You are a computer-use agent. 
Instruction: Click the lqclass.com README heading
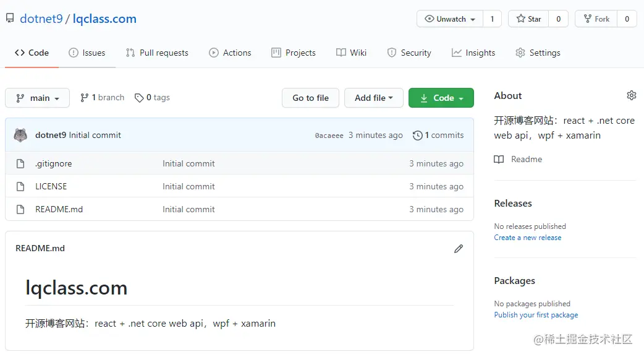[77, 288]
